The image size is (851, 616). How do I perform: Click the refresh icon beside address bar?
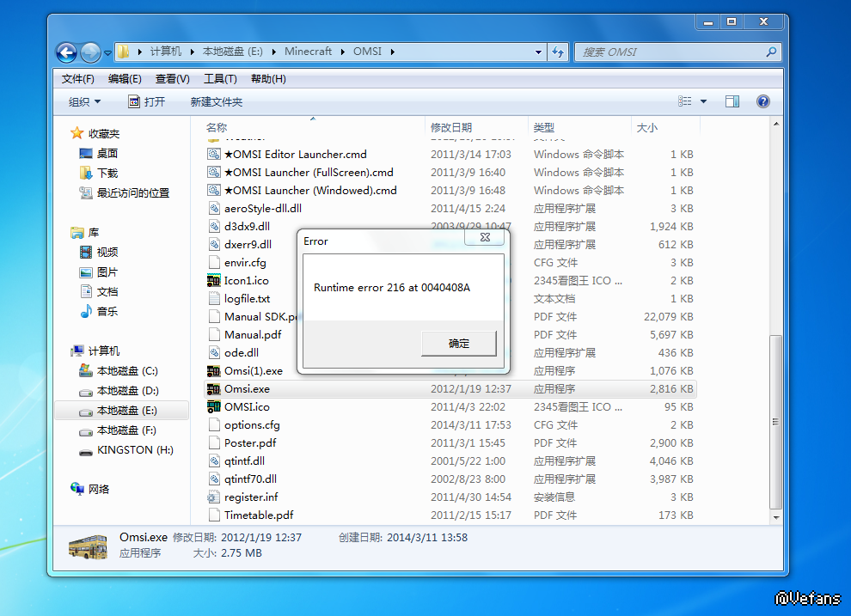tap(557, 52)
